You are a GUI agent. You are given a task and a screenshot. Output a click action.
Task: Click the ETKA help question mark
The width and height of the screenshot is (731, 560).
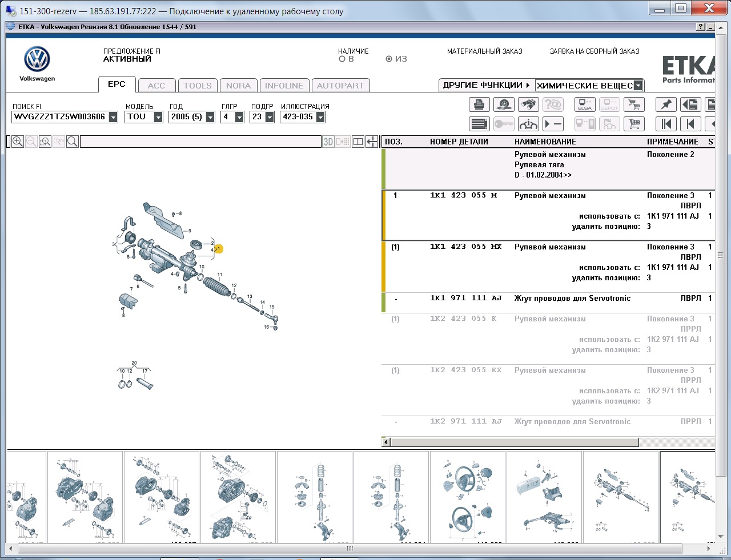701,27
